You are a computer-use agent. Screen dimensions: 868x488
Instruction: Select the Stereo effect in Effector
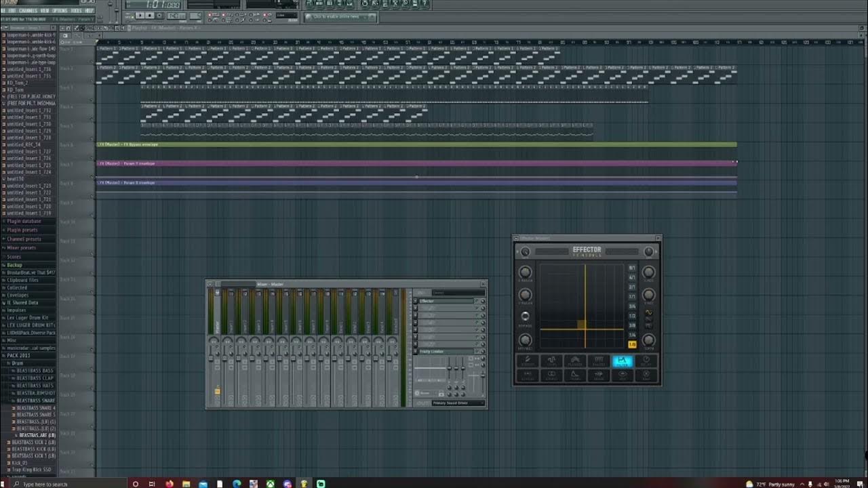pos(552,375)
